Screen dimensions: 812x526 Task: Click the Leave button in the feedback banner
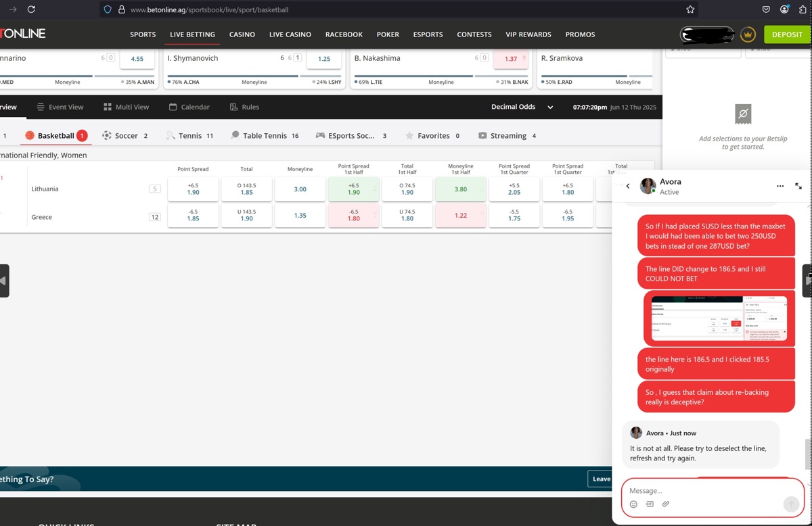pyautogui.click(x=600, y=479)
